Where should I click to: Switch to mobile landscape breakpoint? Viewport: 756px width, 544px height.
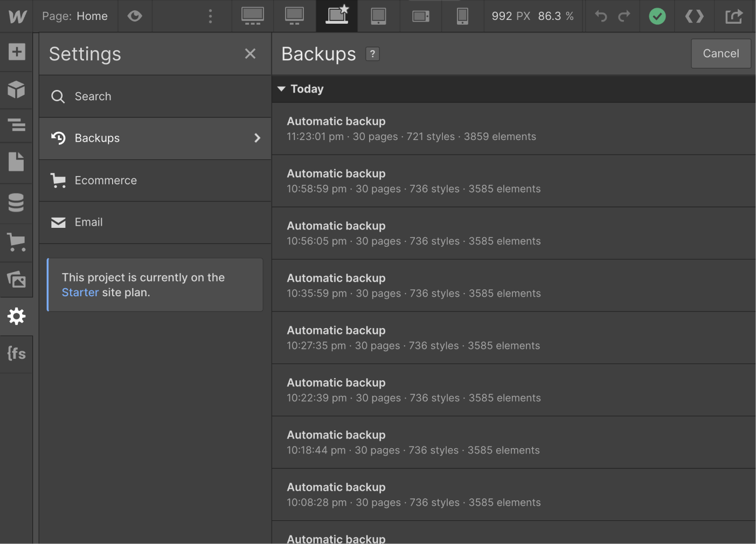click(x=421, y=17)
